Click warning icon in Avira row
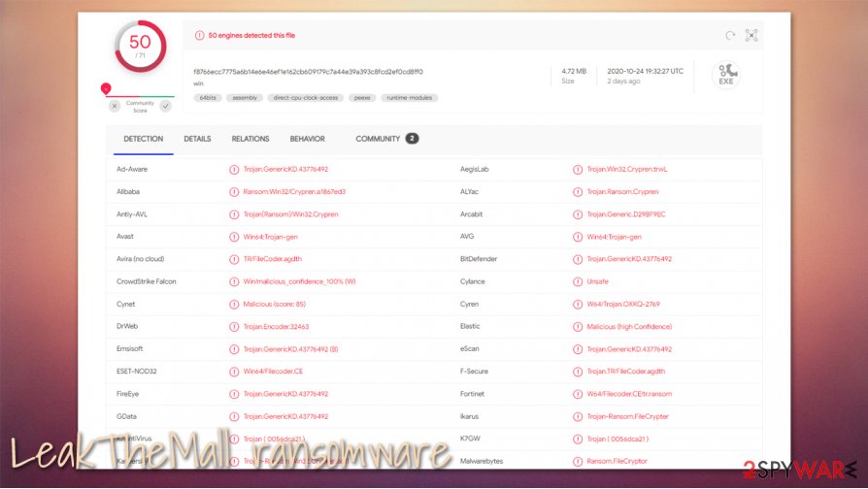This screenshot has height=489, width=868. tap(234, 259)
